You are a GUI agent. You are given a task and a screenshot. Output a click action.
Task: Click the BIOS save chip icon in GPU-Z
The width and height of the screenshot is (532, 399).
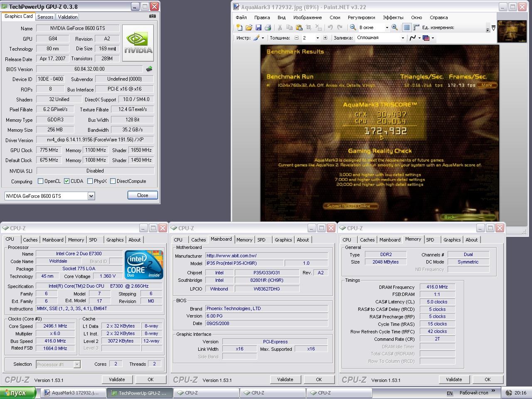149,69
